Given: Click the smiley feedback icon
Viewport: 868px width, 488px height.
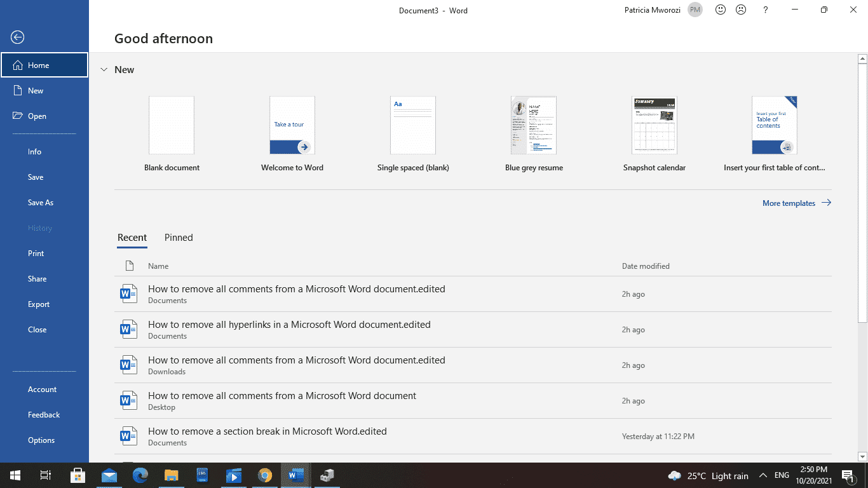Looking at the screenshot, I should [x=720, y=10].
